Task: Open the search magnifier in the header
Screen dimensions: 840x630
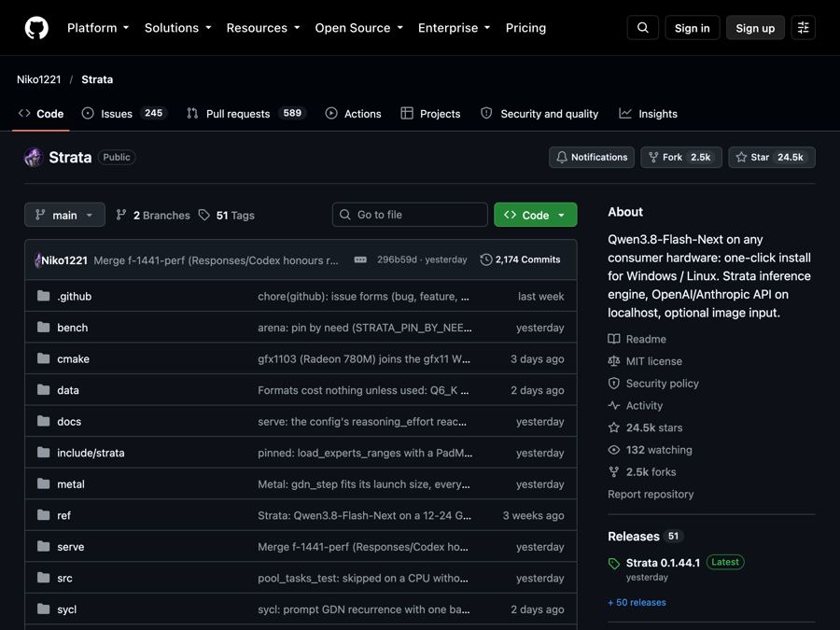Action: (643, 28)
